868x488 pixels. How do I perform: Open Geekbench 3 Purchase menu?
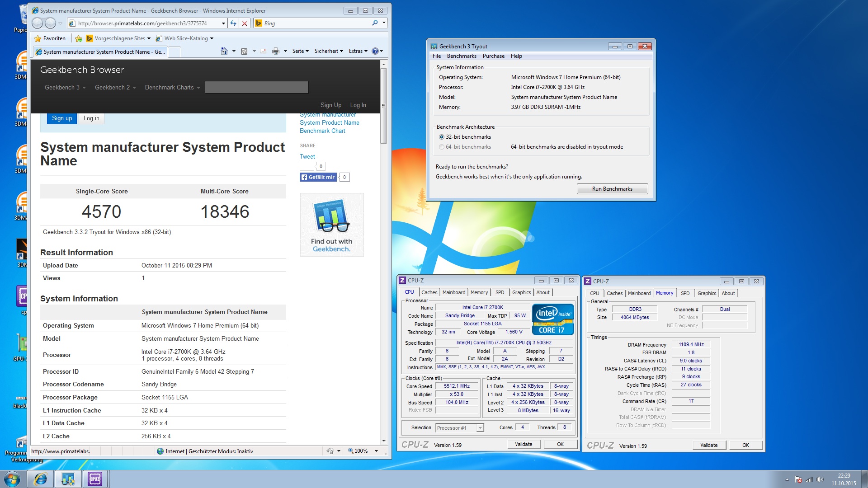pos(494,56)
